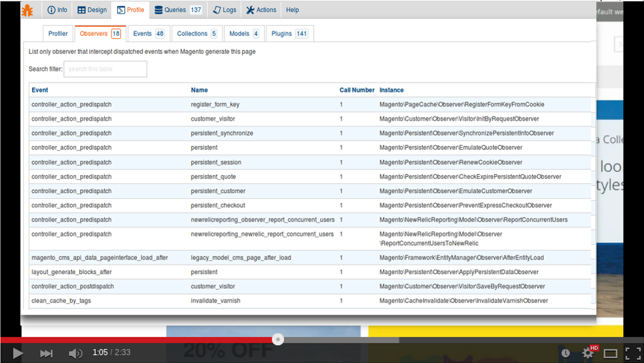Toggle theater mode icon
This screenshot has width=644, height=363.
pyautogui.click(x=610, y=353)
